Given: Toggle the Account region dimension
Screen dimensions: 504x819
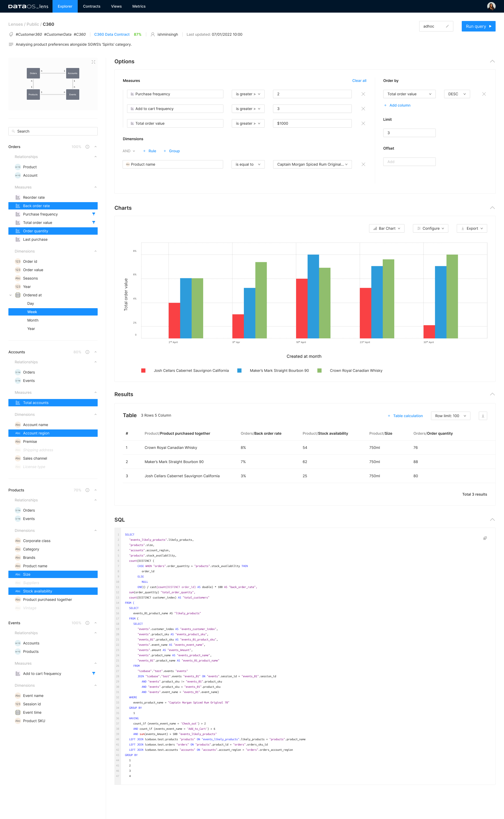Looking at the screenshot, I should click(53, 433).
